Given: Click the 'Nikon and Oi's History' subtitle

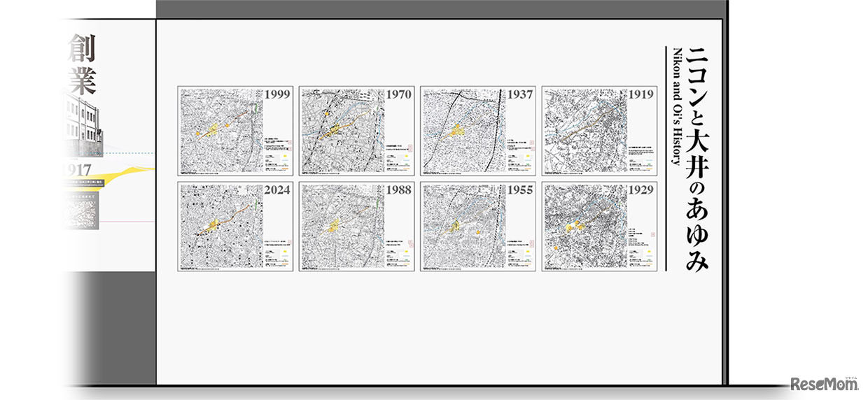Looking at the screenshot, I should coord(675,106).
